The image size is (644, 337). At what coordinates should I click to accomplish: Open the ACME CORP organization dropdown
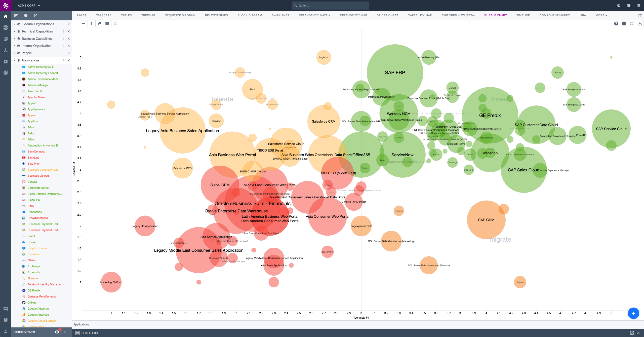click(x=29, y=6)
